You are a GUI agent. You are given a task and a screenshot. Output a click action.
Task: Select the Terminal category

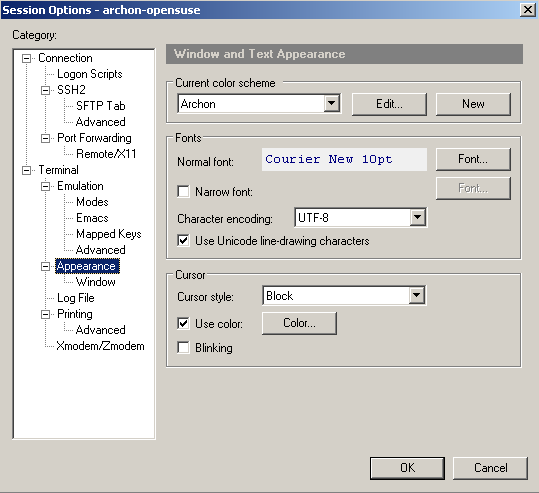click(58, 170)
